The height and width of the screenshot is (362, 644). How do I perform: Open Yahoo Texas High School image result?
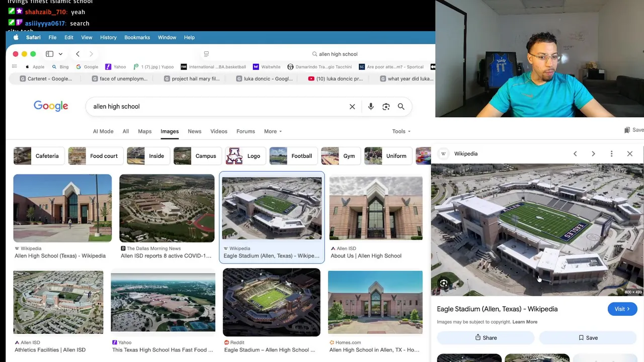click(x=163, y=302)
